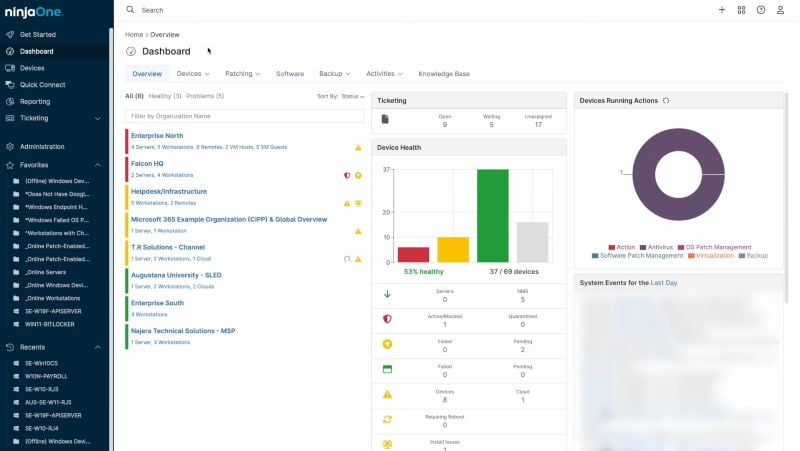This screenshot has height=451, width=800.
Task: Open the Home breadcrumb link
Action: click(x=134, y=35)
